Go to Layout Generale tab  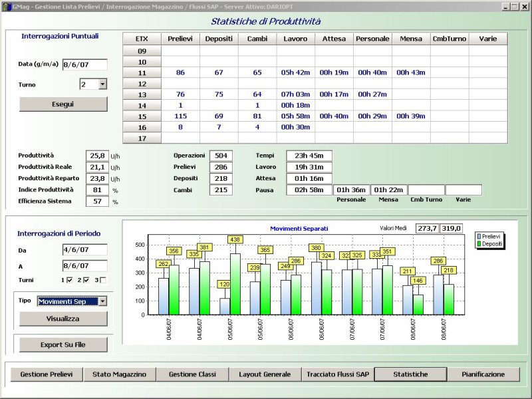[x=265, y=374]
